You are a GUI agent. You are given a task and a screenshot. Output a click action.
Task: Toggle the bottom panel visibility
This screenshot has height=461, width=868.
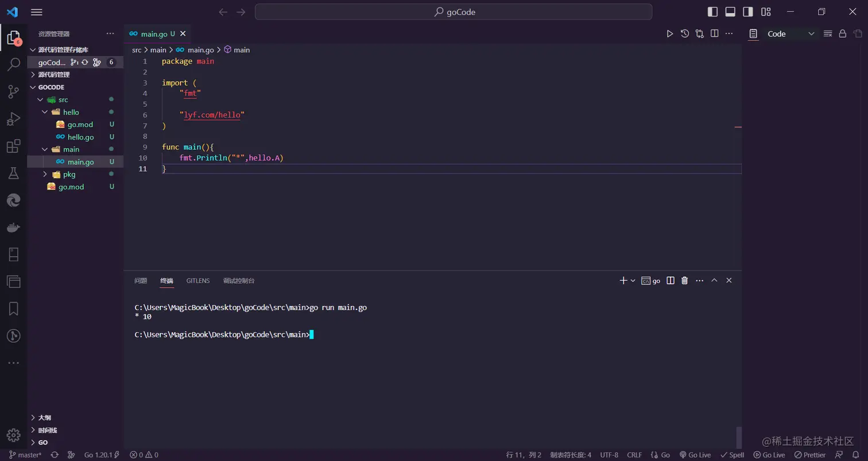[x=730, y=12]
